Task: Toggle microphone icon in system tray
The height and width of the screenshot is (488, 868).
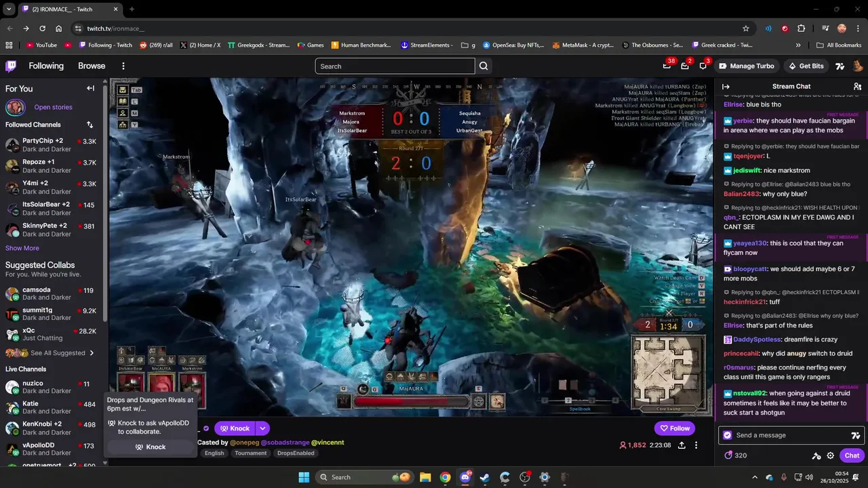Action: point(784,477)
